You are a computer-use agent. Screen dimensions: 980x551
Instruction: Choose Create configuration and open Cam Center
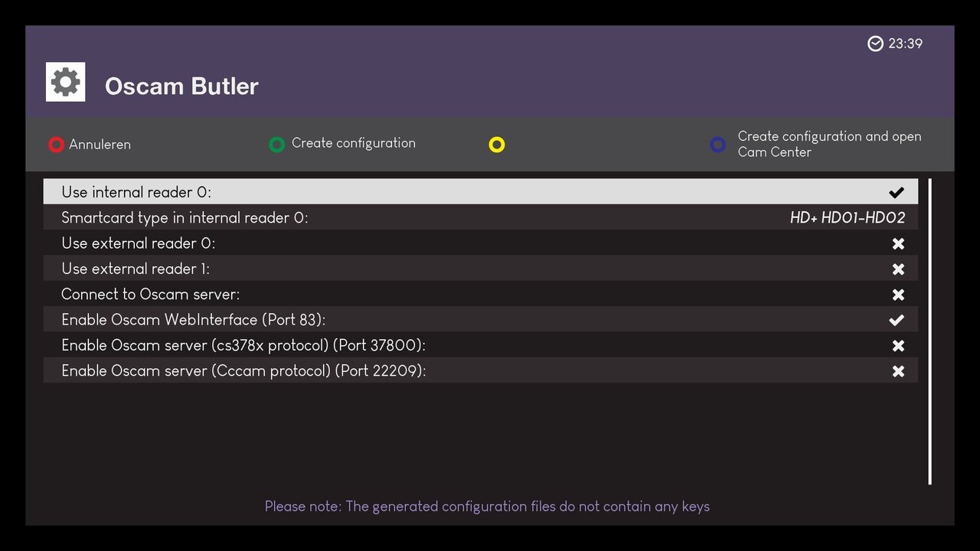829,144
